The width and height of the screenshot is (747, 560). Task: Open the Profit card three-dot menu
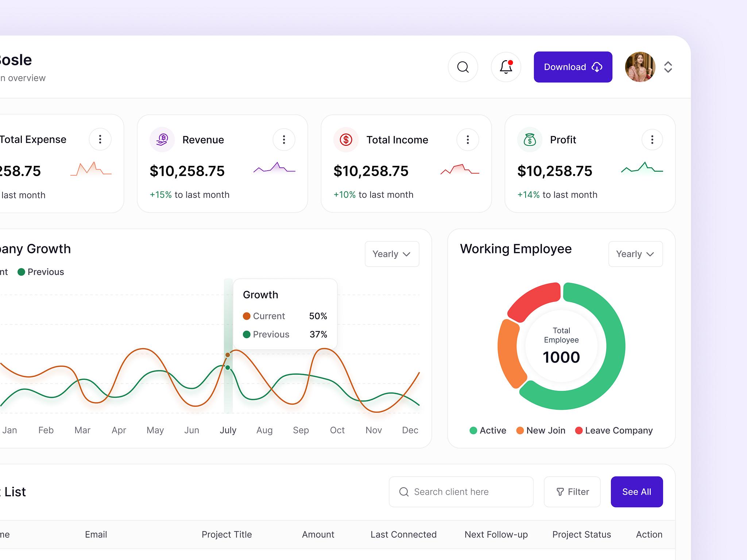(652, 140)
